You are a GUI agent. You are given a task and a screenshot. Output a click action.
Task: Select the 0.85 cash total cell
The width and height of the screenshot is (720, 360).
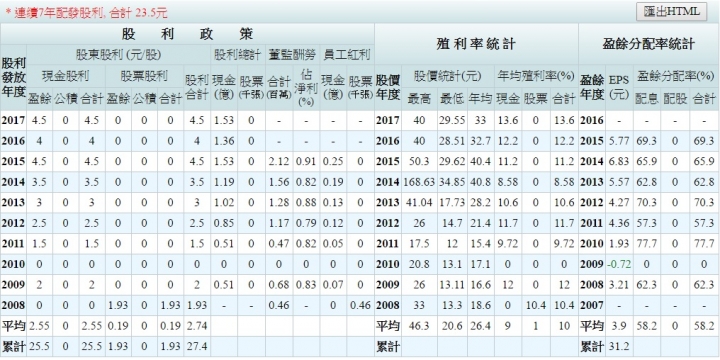pos(224,223)
